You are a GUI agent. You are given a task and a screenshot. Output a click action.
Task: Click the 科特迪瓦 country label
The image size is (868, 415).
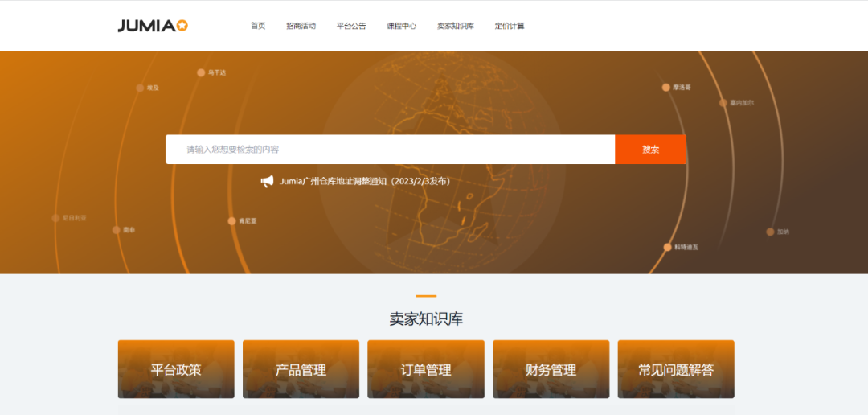(x=686, y=247)
